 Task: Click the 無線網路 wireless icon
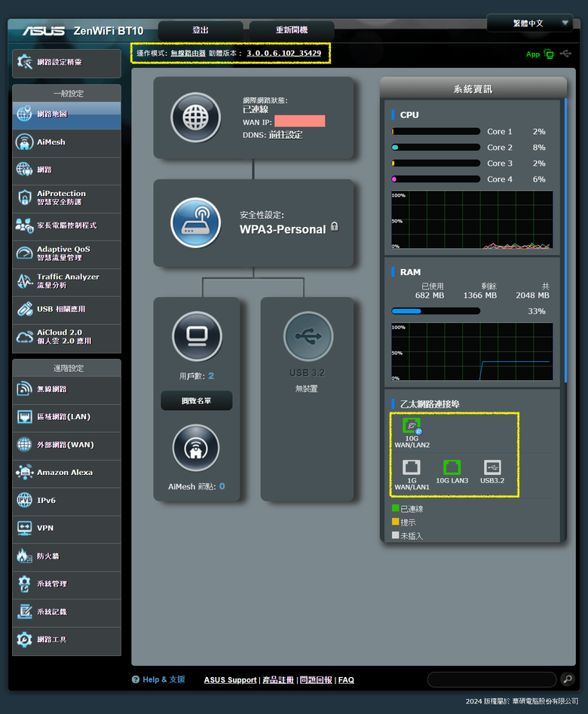(25, 389)
